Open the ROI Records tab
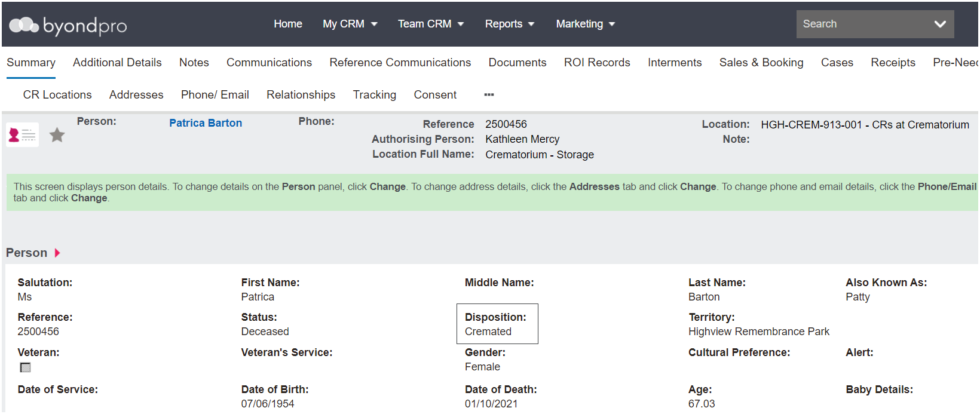980x414 pixels. click(597, 63)
